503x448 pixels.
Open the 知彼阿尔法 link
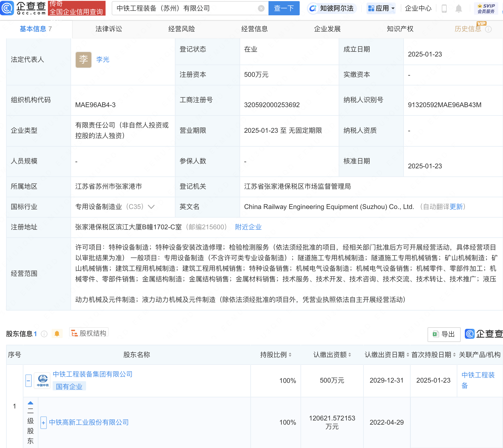336,8
